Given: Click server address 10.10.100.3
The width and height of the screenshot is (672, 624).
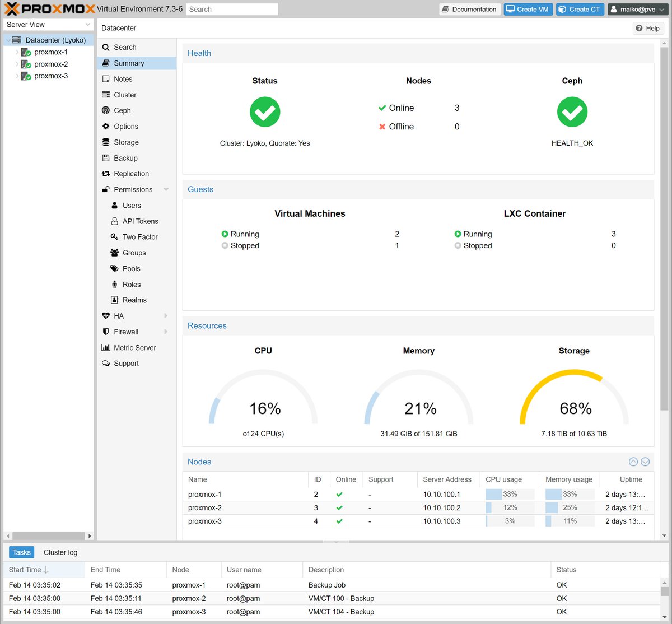Looking at the screenshot, I should click(441, 521).
